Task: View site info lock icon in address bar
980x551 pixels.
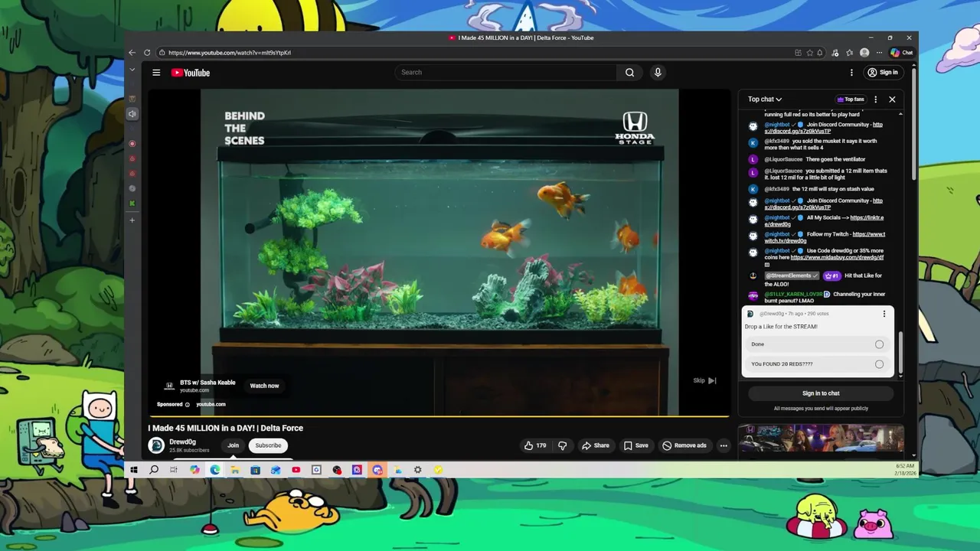Action: pyautogui.click(x=162, y=53)
